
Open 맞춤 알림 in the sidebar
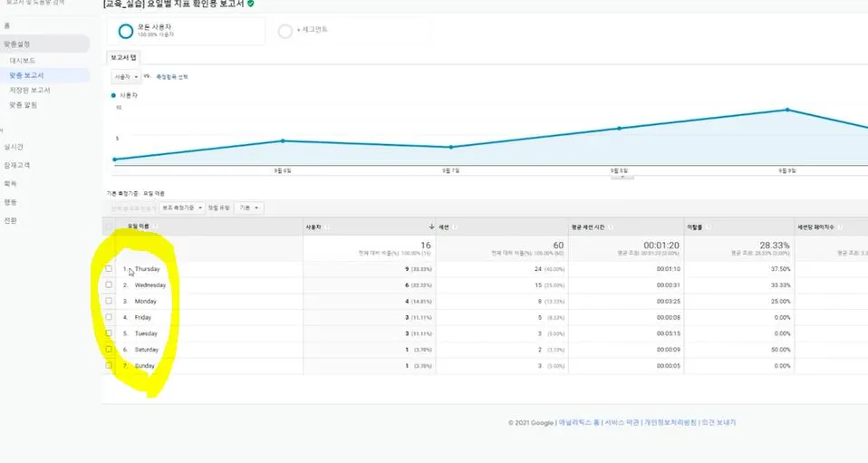[x=24, y=105]
